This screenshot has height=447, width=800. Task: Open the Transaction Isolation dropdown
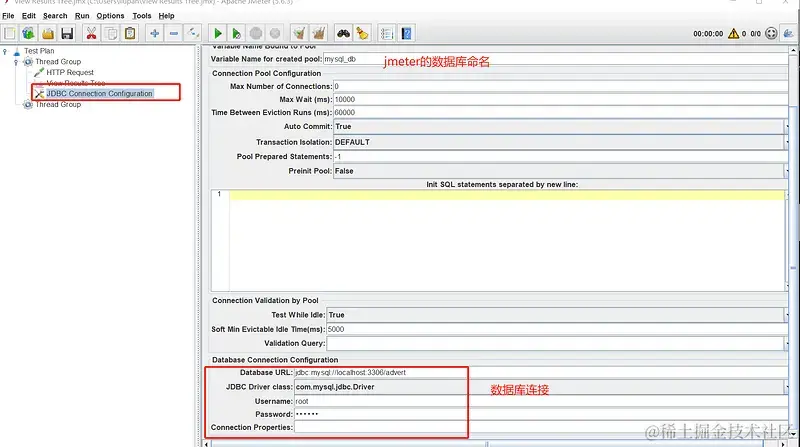561,142
